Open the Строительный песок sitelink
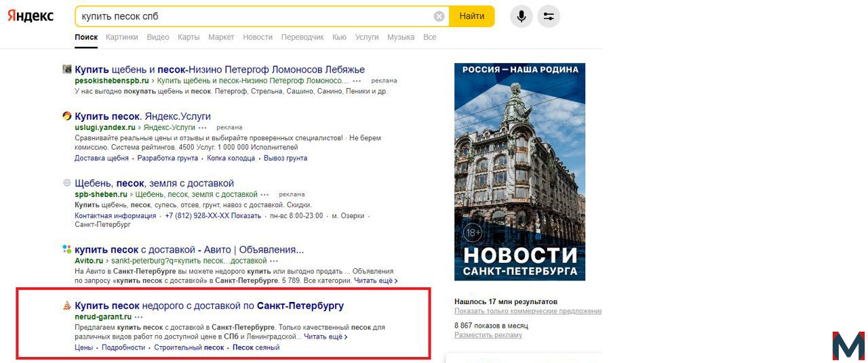Image resolution: width=868 pixels, height=363 pixels. point(189,347)
